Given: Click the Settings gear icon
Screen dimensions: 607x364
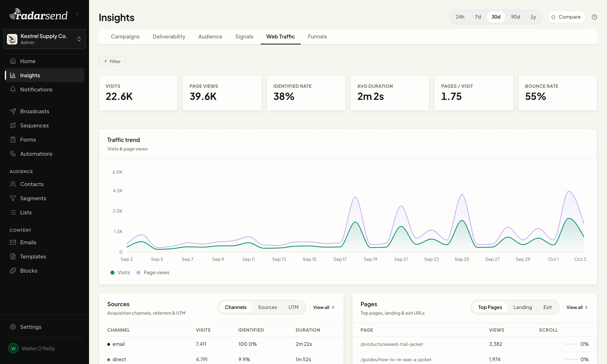Looking at the screenshot, I should point(13,327).
